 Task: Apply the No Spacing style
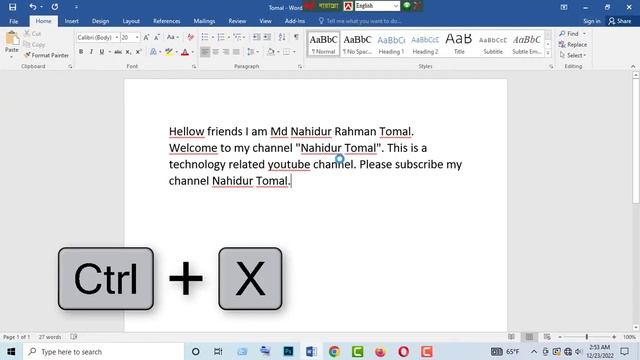[x=357, y=44]
